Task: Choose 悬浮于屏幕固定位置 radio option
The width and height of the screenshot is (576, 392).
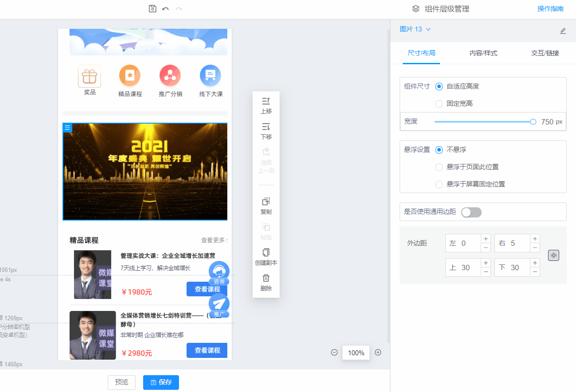Action: click(x=439, y=184)
